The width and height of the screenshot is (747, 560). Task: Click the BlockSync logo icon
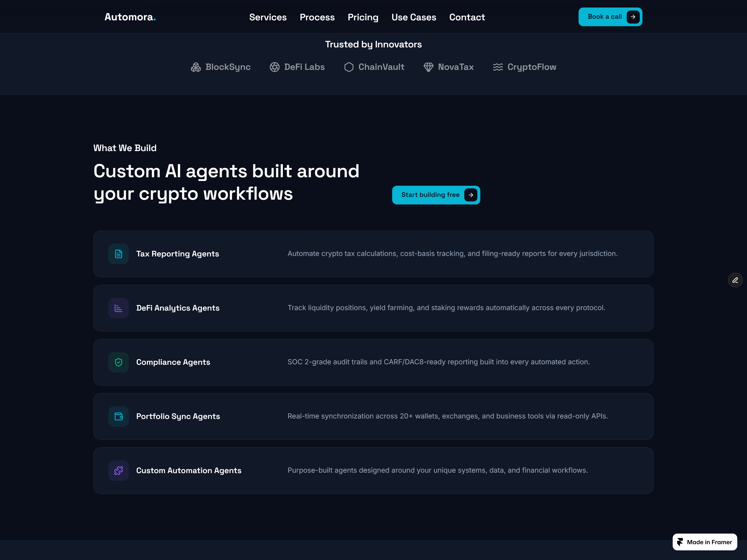tap(196, 67)
